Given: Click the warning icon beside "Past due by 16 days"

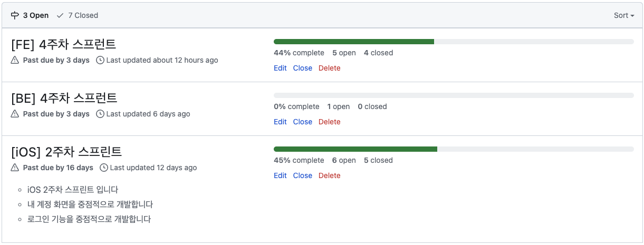Looking at the screenshot, I should click(x=15, y=168).
